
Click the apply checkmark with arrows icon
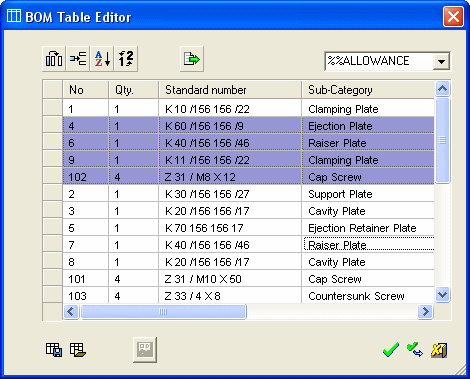point(415,350)
